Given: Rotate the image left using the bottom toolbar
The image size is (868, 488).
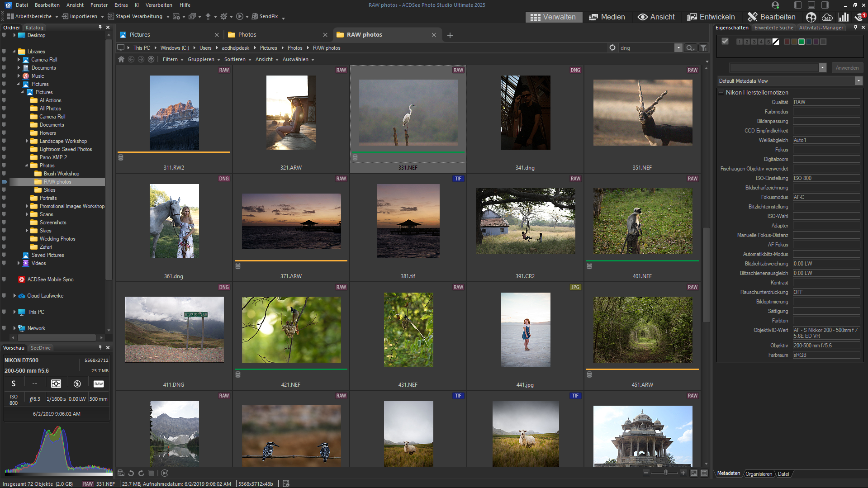Looking at the screenshot, I should pos(131,473).
